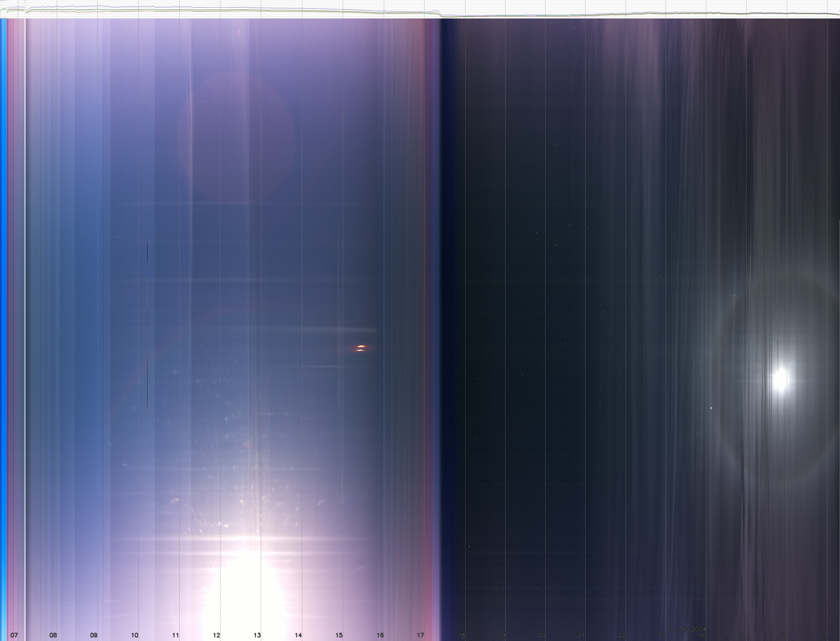Select the 14 hour marker
Image resolution: width=840 pixels, height=641 pixels.
point(298,635)
